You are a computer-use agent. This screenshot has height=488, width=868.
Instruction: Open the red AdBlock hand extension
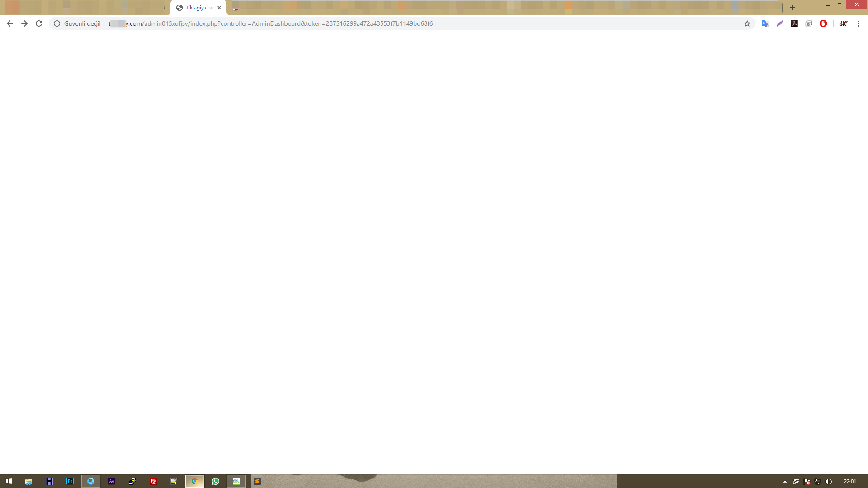823,23
